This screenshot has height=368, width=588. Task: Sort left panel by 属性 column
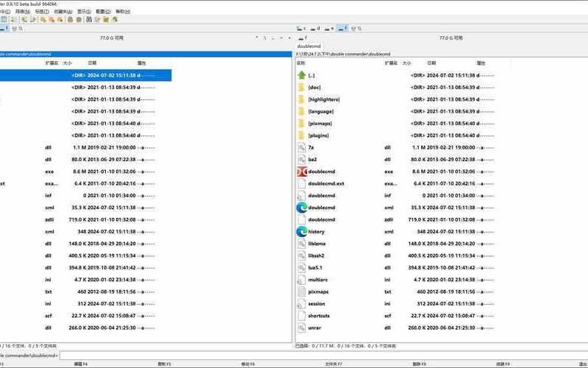(141, 63)
